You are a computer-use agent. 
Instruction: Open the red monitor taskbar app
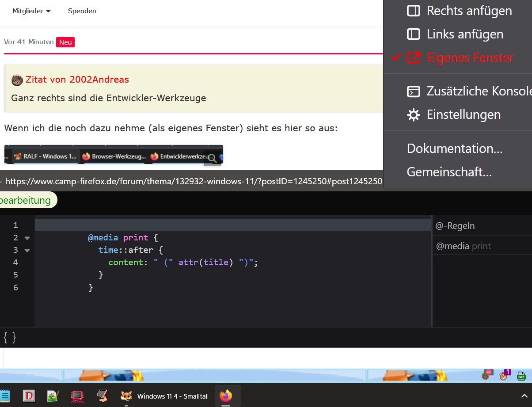pos(77,396)
